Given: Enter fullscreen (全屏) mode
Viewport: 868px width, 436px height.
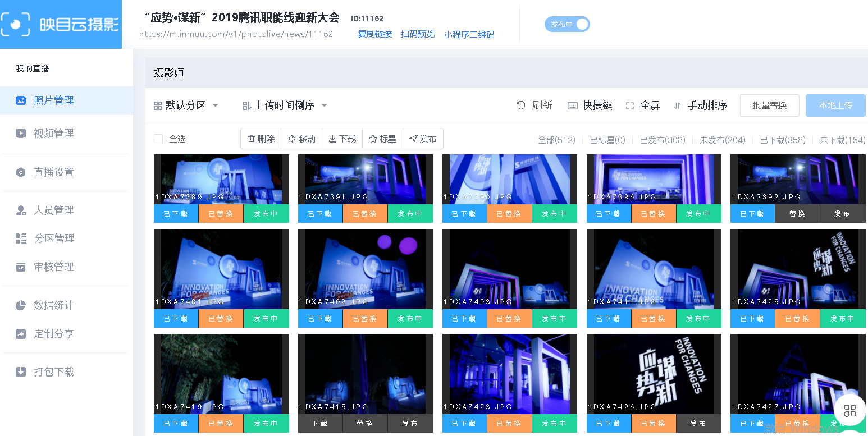Looking at the screenshot, I should [630, 105].
